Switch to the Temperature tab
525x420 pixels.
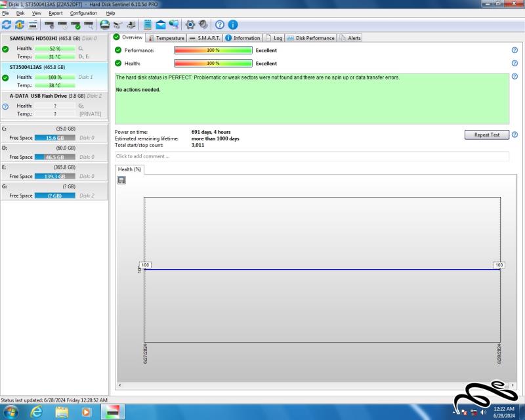[x=167, y=38]
